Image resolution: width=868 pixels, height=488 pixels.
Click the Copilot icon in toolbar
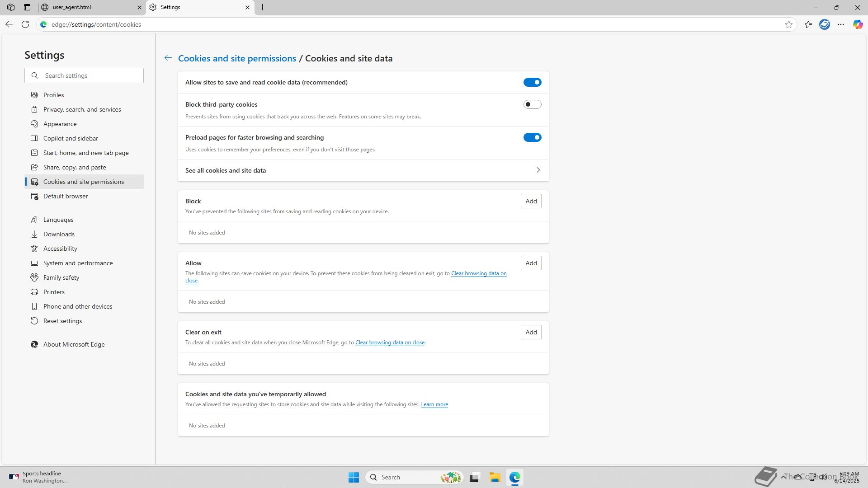point(858,24)
